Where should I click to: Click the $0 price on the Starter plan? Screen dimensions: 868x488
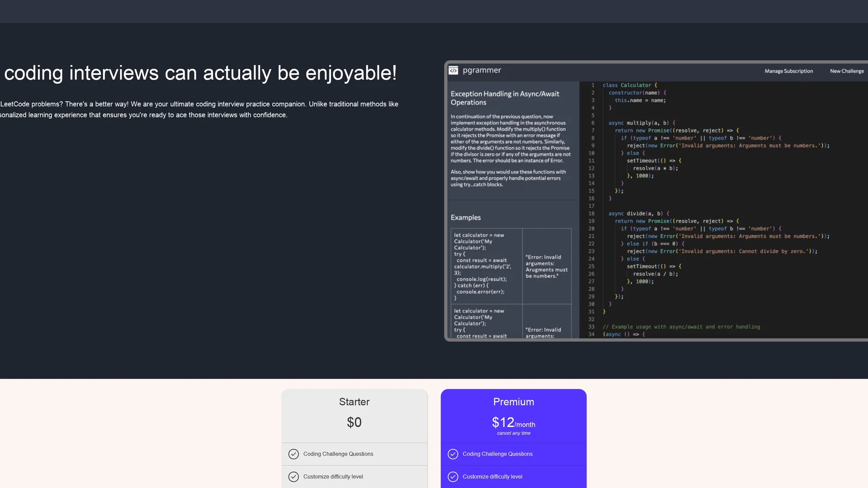[x=354, y=422]
